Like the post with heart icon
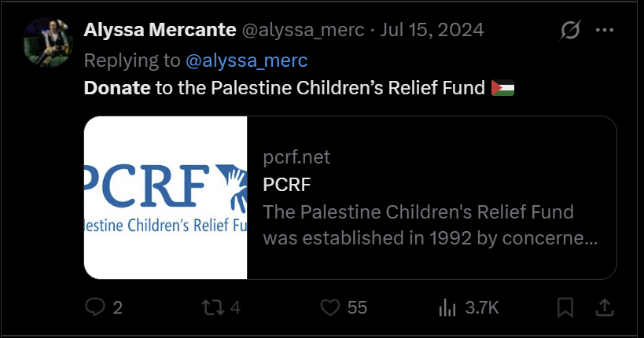 (x=330, y=307)
